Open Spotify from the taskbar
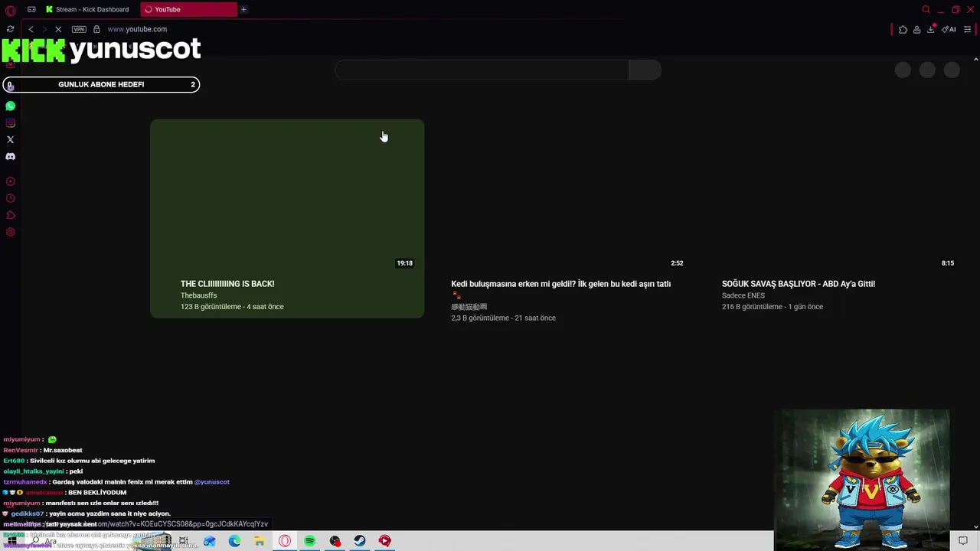 pyautogui.click(x=309, y=541)
